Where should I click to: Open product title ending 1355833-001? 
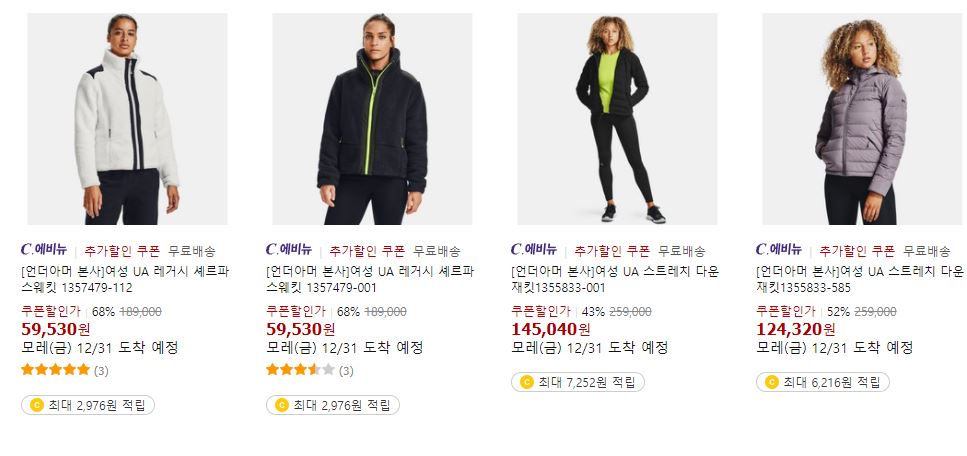(615, 280)
